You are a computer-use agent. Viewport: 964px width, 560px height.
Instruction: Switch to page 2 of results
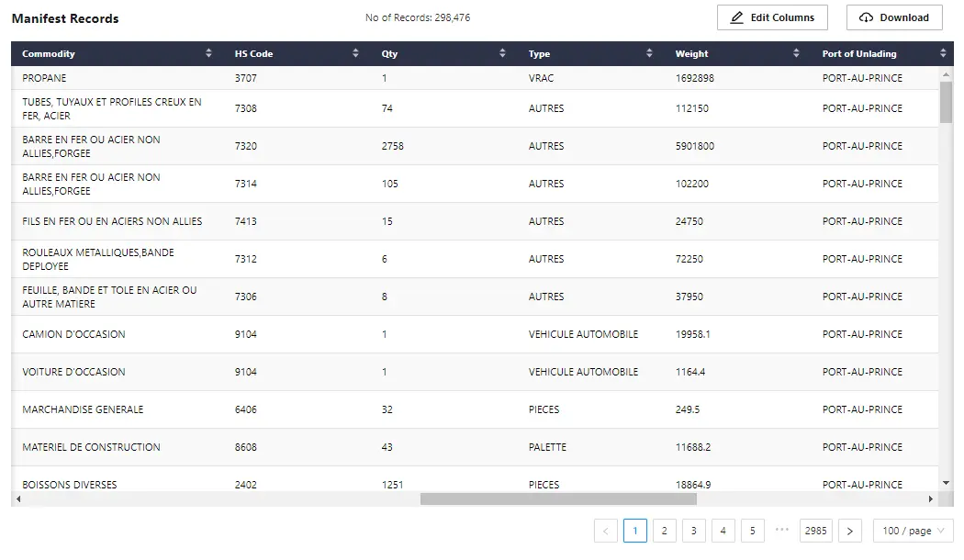(664, 531)
